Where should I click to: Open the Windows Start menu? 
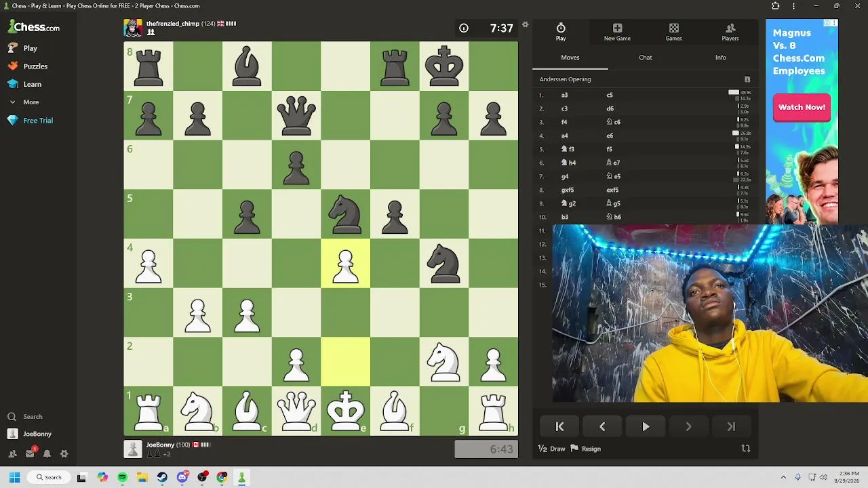(x=14, y=477)
